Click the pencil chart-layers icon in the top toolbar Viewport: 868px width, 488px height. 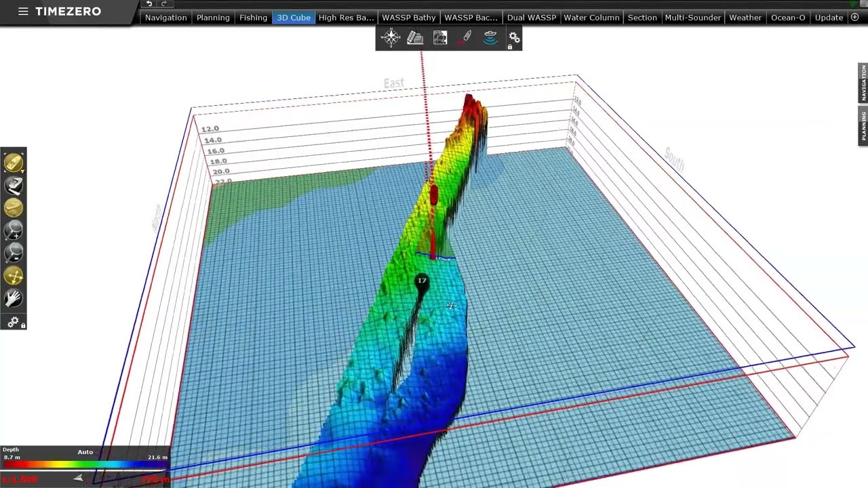[415, 38]
